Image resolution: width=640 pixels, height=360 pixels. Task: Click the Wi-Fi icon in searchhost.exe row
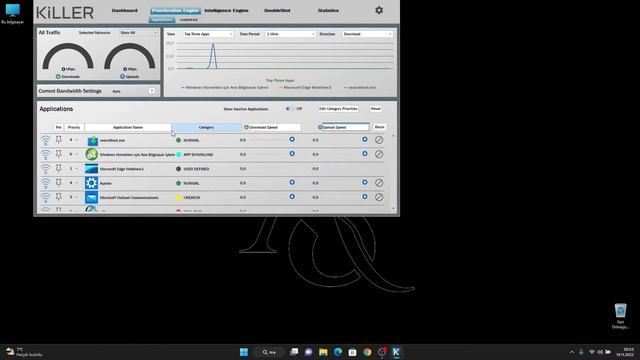point(46,140)
